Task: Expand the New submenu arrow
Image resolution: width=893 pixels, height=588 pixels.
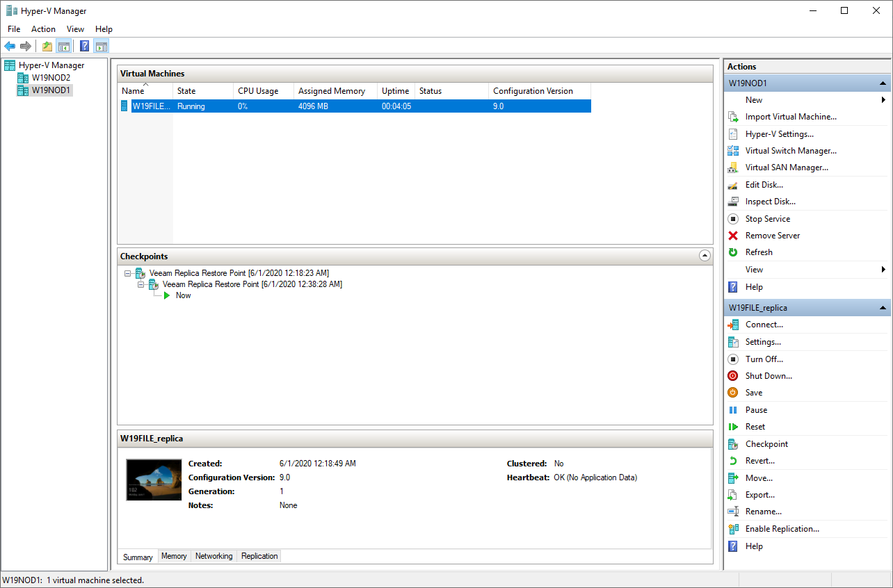Action: [883, 100]
